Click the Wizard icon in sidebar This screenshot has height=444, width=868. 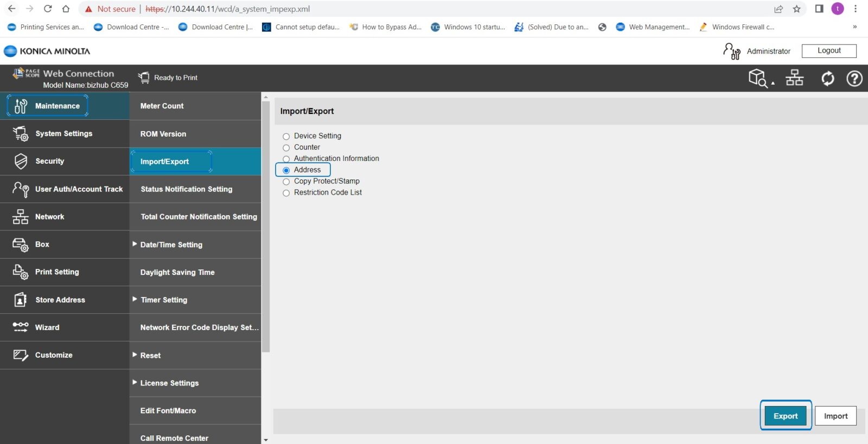21,327
